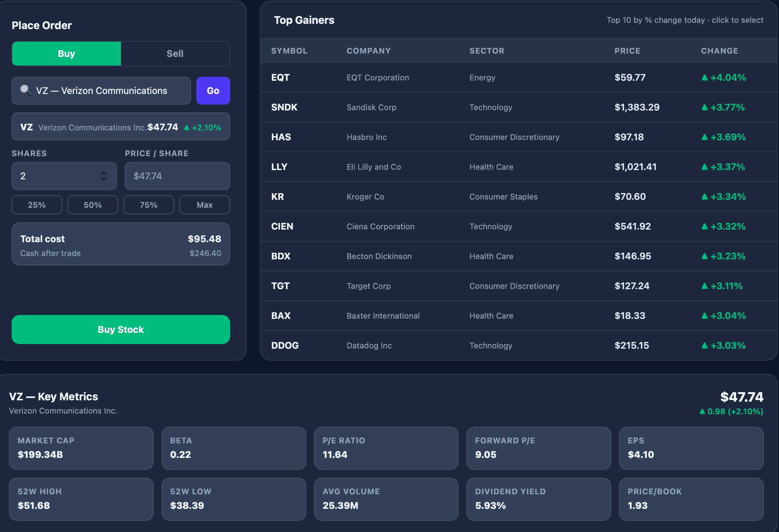Click the magnifier search icon
Image resolution: width=779 pixels, height=532 pixels.
point(25,90)
